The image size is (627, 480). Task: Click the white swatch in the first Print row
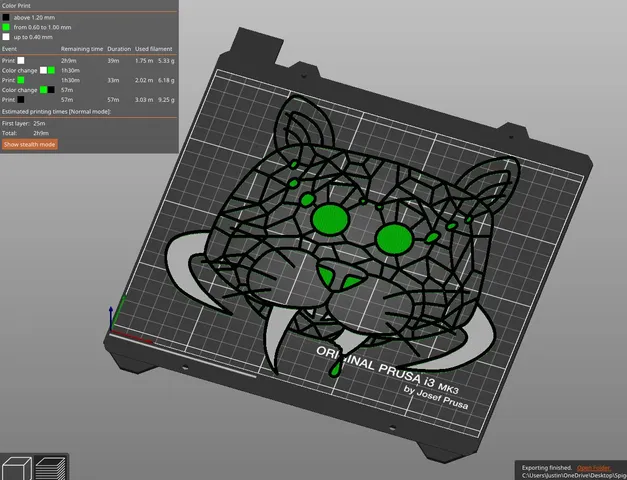point(21,60)
